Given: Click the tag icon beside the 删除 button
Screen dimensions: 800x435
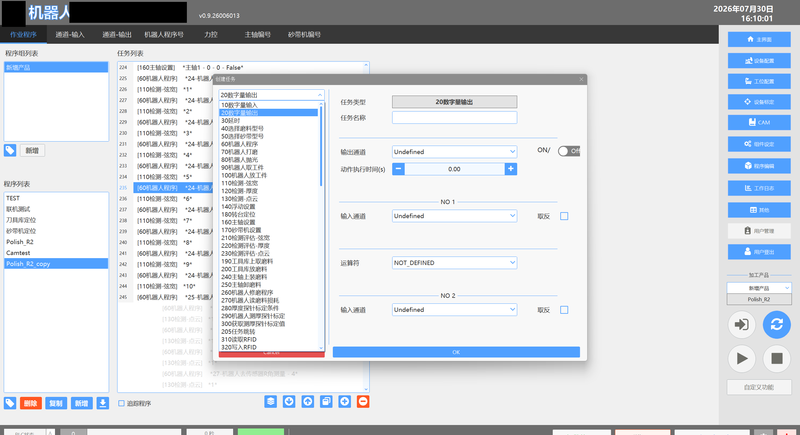Looking at the screenshot, I should pos(10,403).
